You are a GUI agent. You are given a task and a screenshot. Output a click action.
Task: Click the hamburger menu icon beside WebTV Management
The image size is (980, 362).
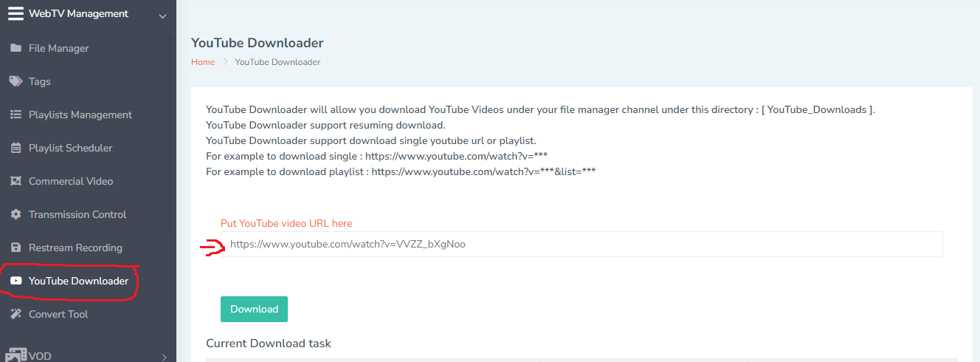coord(15,13)
